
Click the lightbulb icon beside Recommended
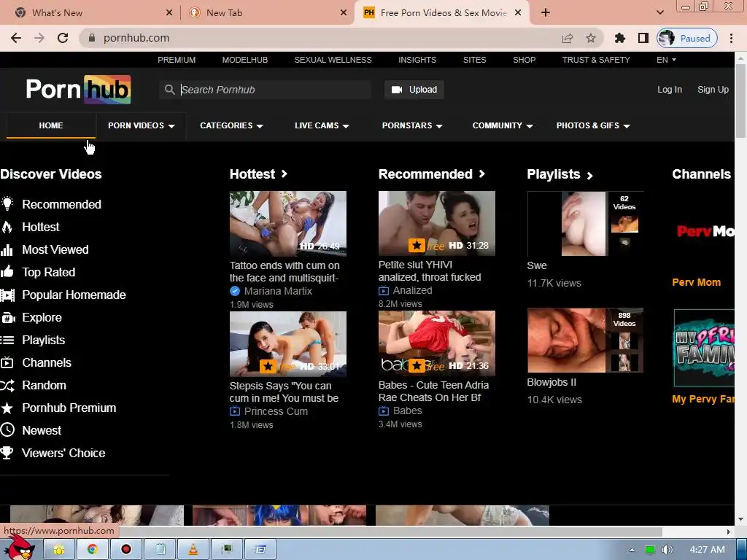point(7,204)
